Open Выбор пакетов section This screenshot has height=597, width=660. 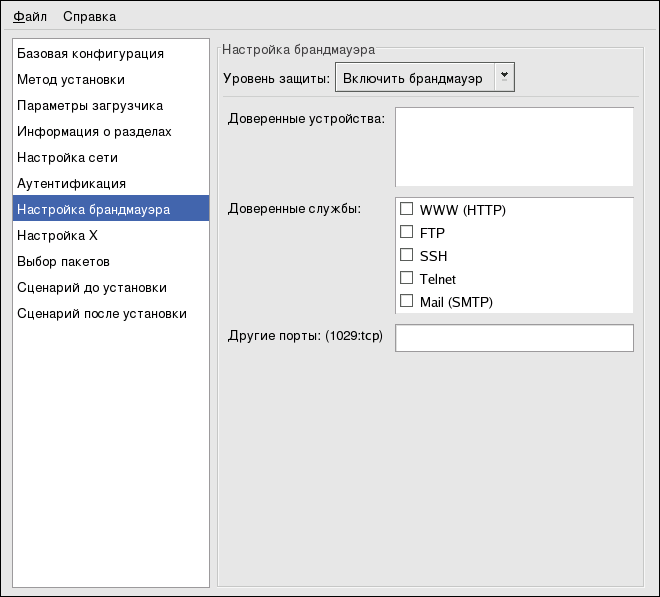[63, 261]
